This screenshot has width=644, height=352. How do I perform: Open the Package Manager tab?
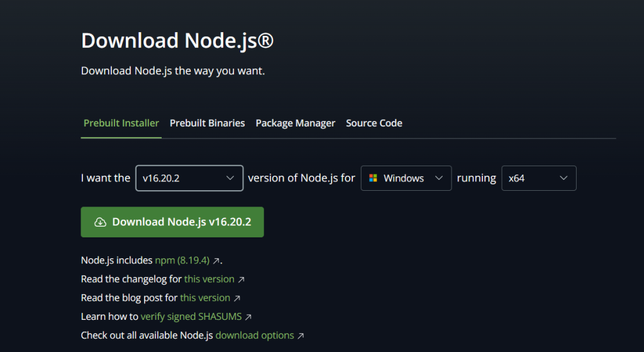295,123
